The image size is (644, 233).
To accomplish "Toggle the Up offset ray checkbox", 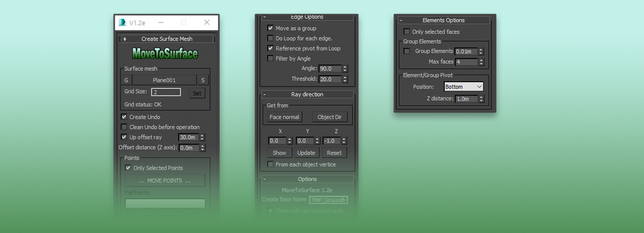I will tap(124, 137).
